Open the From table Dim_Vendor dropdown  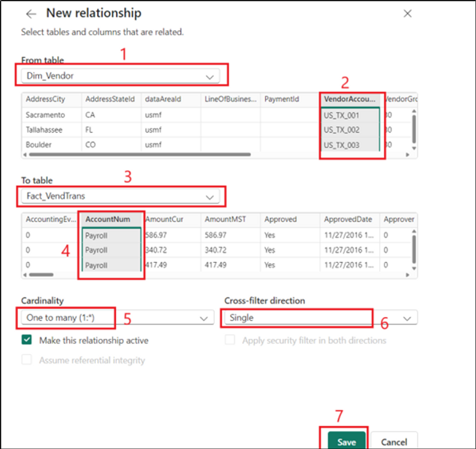click(121, 76)
